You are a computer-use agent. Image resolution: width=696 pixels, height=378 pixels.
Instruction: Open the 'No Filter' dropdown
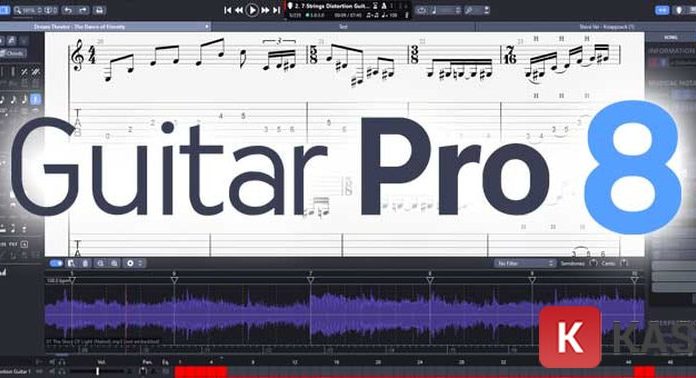point(525,264)
